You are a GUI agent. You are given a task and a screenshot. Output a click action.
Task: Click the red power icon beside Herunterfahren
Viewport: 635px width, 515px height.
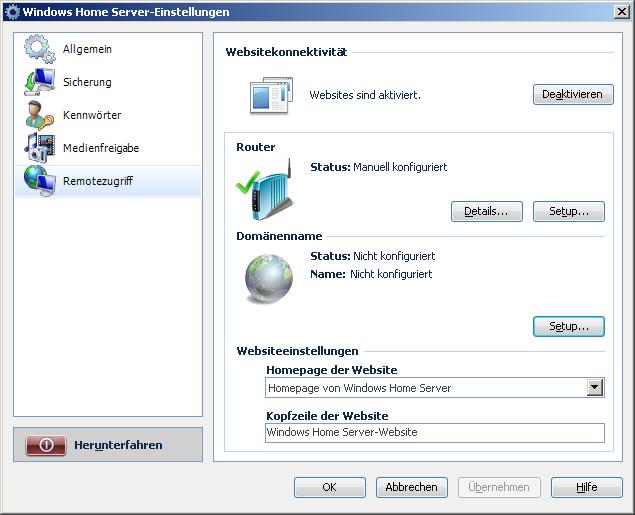click(x=46, y=445)
